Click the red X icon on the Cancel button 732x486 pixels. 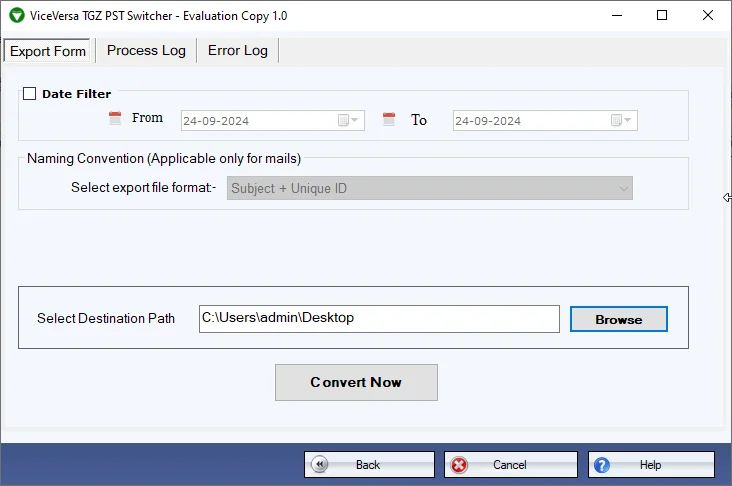coord(459,465)
